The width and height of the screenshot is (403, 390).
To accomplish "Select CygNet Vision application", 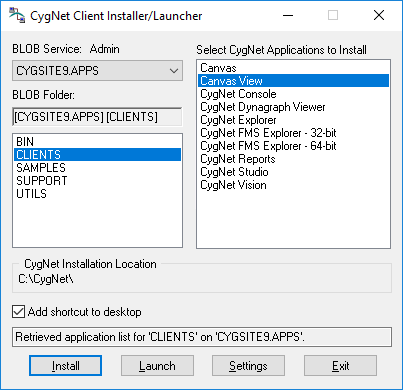I will pos(293,185).
